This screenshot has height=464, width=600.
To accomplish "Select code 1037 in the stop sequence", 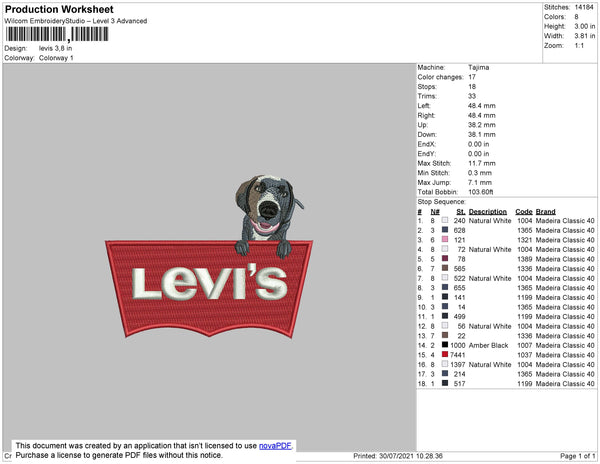I will click(x=525, y=355).
